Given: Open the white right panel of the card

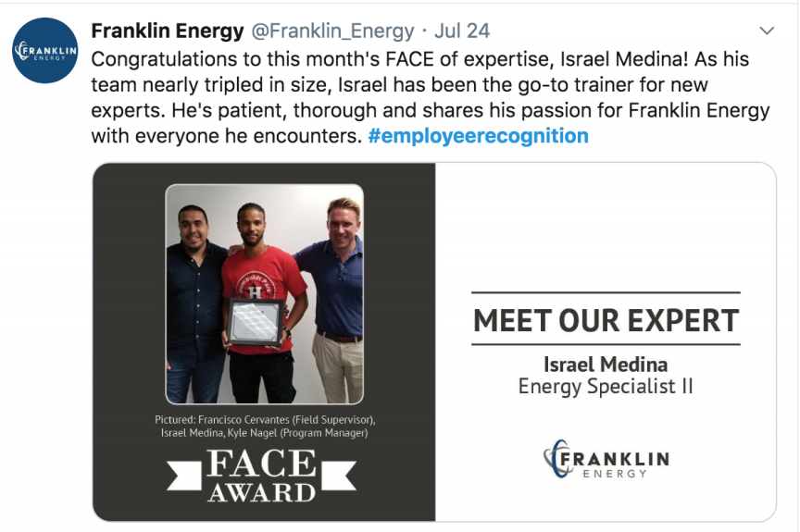Looking at the screenshot, I should [606, 342].
